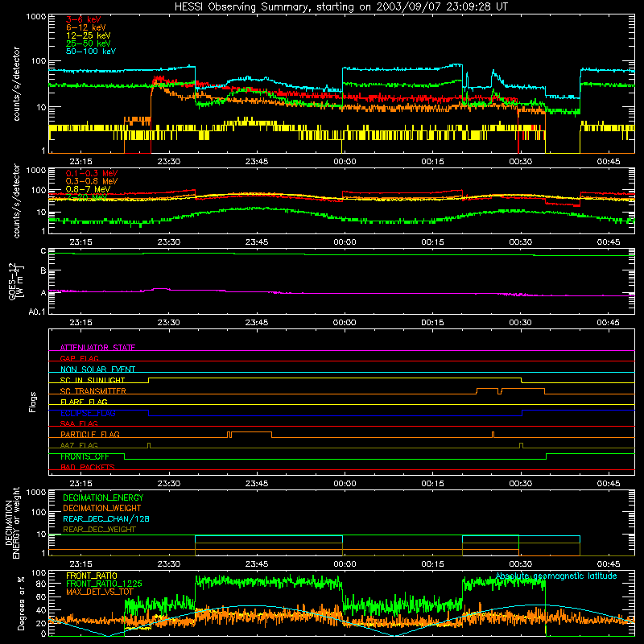This screenshot has height=644, width=644.
Task: Click the HESSI Observing Summary title text
Action: click(341, 7)
